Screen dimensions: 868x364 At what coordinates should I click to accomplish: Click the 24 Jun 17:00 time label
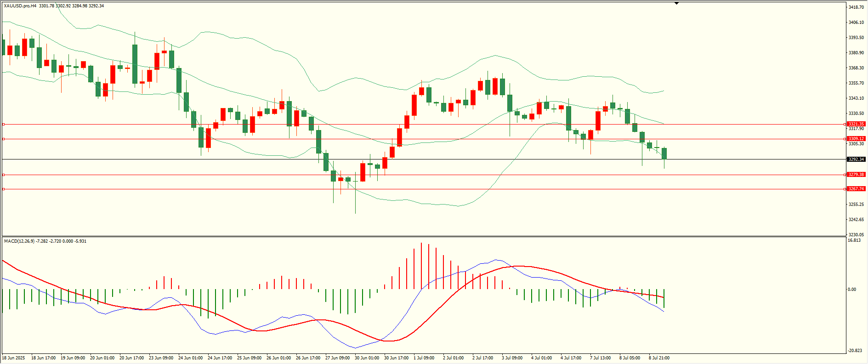(220, 358)
